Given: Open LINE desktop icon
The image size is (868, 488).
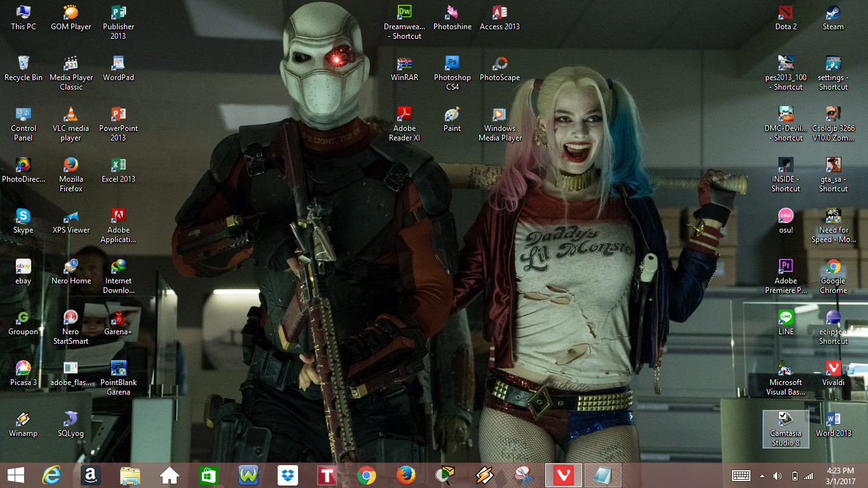Looking at the screenshot, I should [x=786, y=323].
